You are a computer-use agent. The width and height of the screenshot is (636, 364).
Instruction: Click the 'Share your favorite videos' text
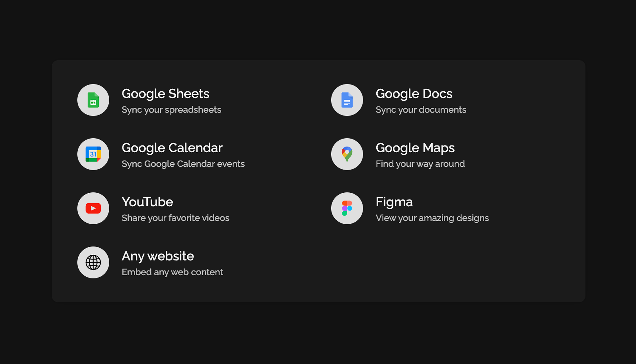pos(175,218)
